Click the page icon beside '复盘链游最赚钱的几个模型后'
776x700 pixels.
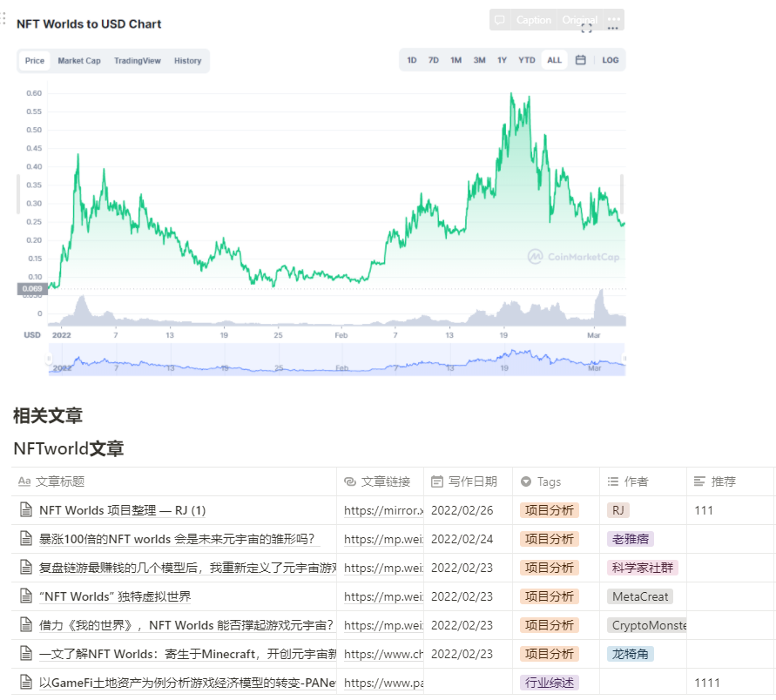[26, 568]
